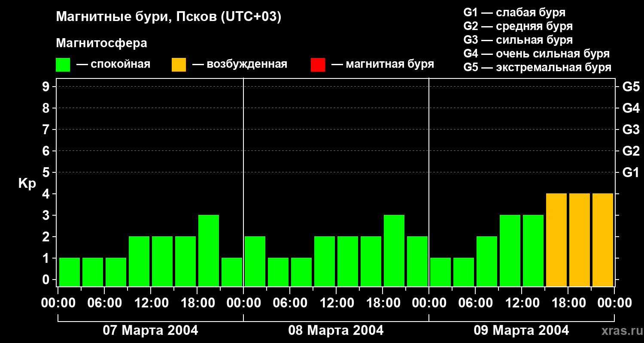Click the '09 Марта 2004' date label
The height and width of the screenshot is (343, 644).
(522, 330)
